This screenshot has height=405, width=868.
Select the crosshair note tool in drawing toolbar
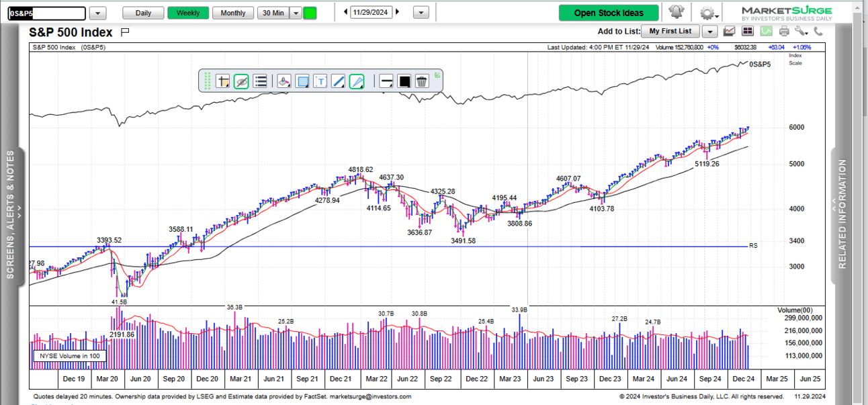pyautogui.click(x=223, y=81)
